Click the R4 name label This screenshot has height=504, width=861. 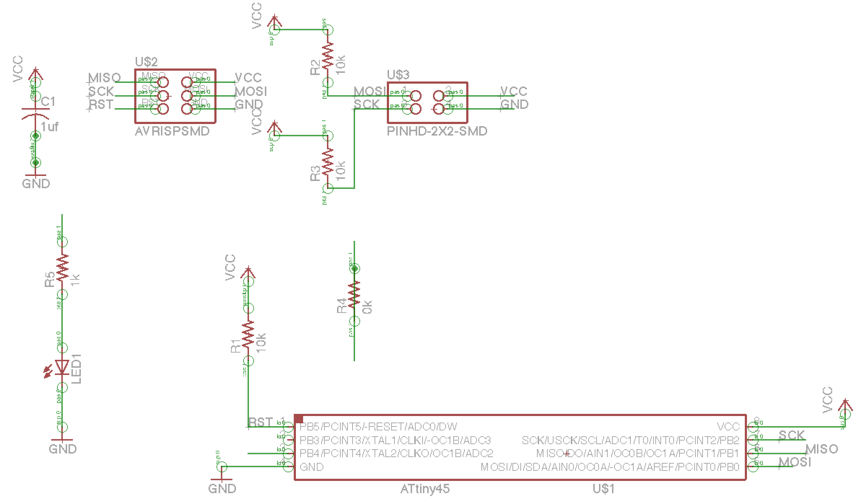point(341,306)
